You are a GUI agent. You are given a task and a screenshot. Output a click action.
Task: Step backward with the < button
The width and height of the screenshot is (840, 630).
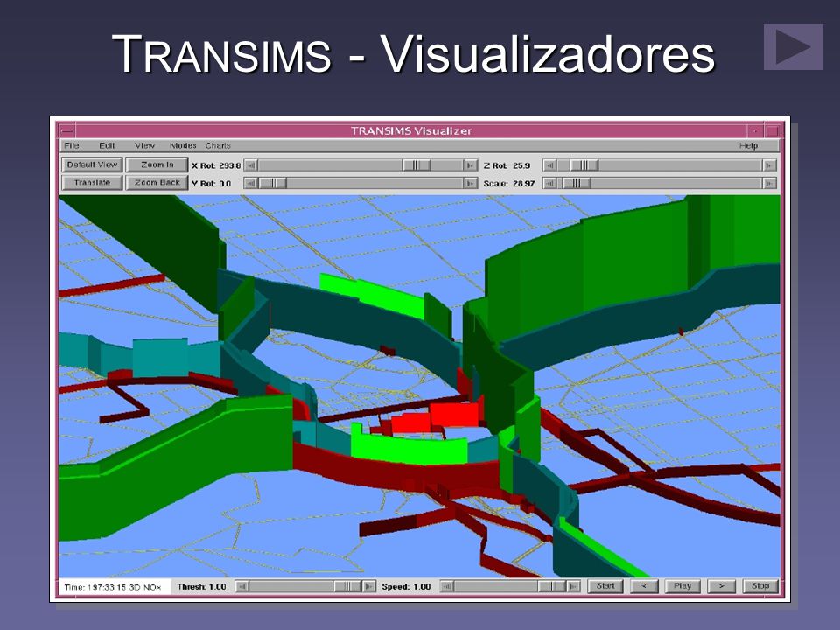pos(644,586)
